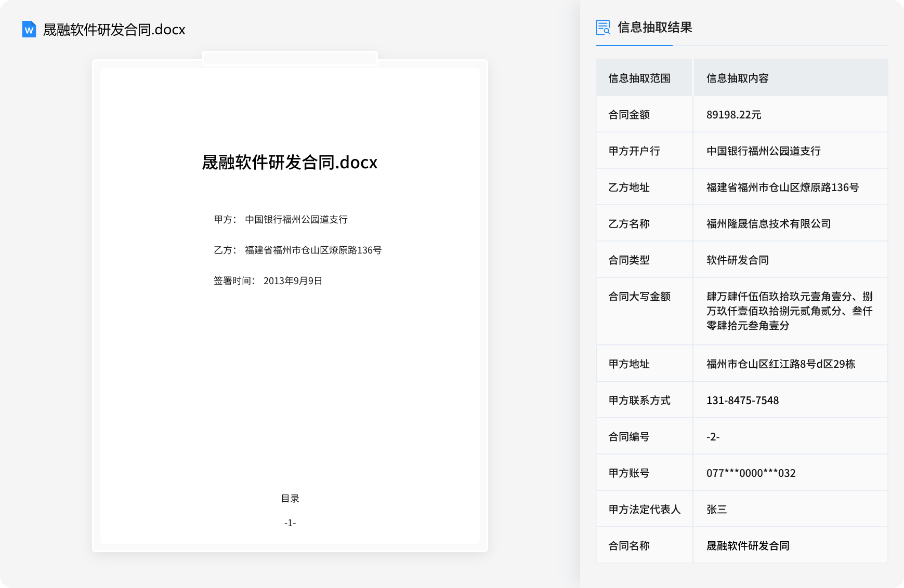
Task: Click the contract number value -2-
Action: [713, 437]
